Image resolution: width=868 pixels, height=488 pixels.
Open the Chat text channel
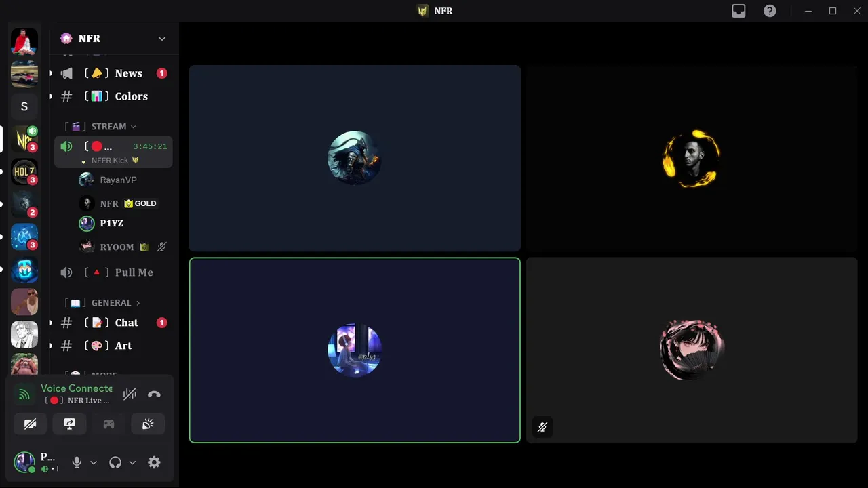coord(113,323)
